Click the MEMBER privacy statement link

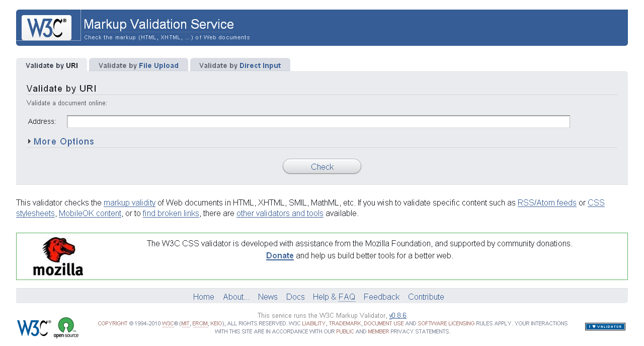pyautogui.click(x=378, y=332)
